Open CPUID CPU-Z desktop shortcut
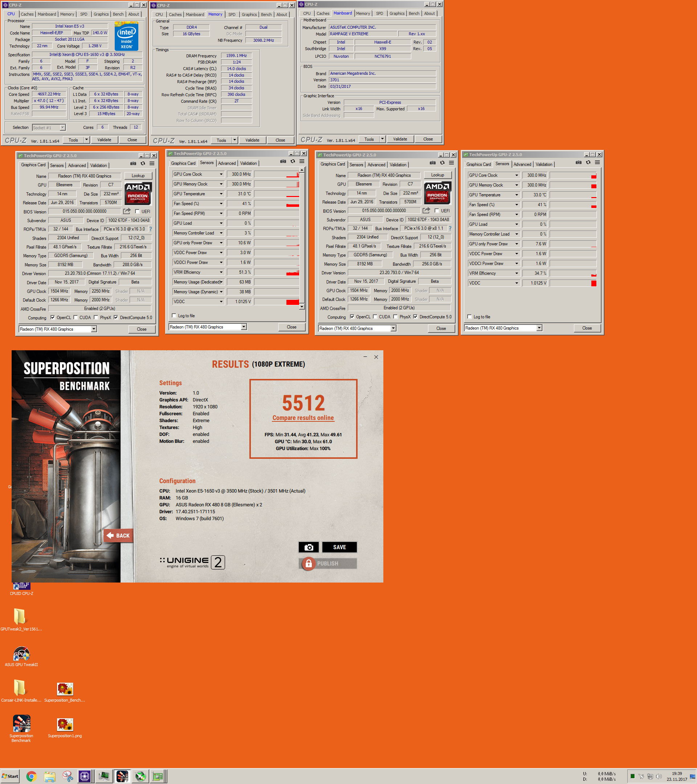 (21, 588)
